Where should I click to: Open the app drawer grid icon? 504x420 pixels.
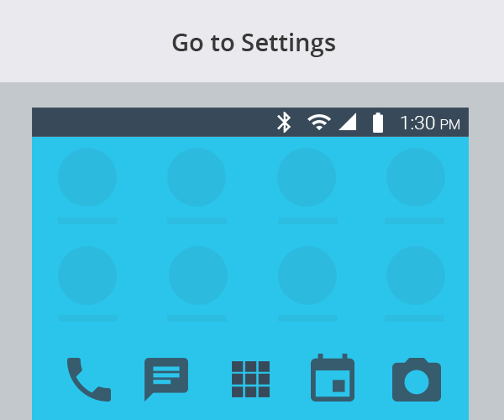[x=250, y=379]
